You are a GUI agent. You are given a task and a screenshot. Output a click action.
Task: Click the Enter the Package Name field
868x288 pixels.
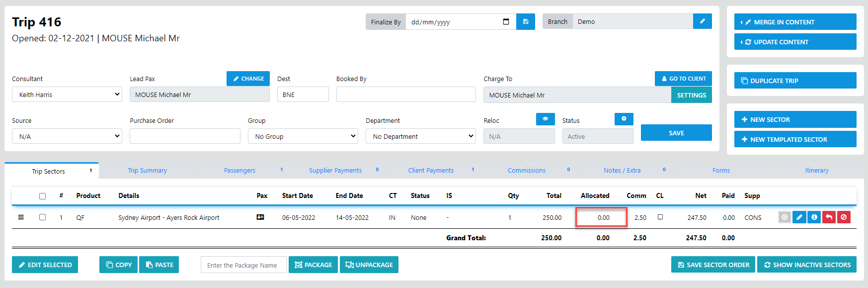pyautogui.click(x=243, y=265)
